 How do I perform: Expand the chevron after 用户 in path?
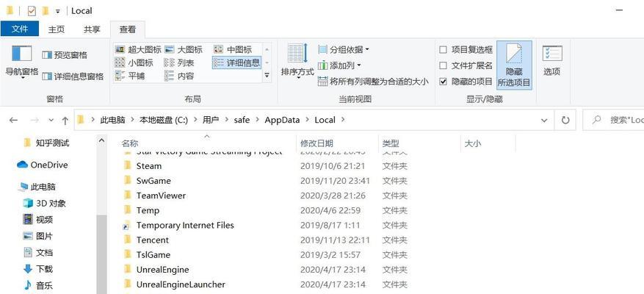[226, 120]
